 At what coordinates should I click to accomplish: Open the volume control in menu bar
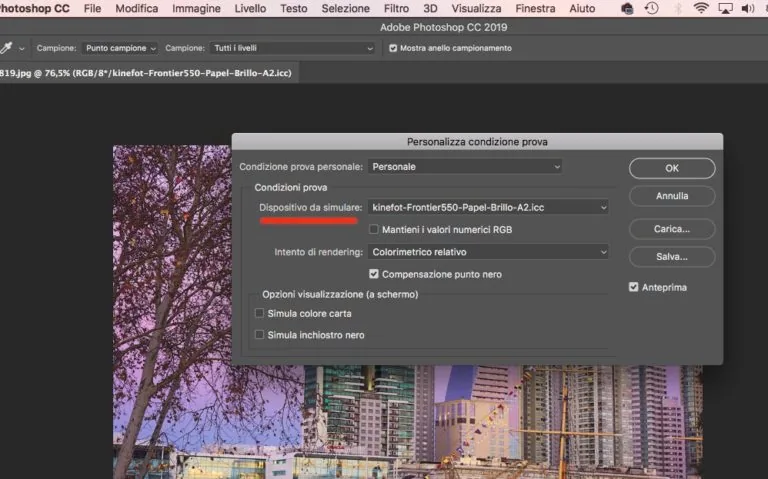click(747, 8)
